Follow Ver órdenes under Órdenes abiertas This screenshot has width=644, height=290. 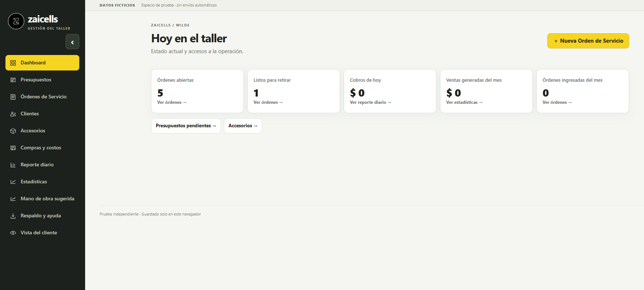pyautogui.click(x=172, y=102)
